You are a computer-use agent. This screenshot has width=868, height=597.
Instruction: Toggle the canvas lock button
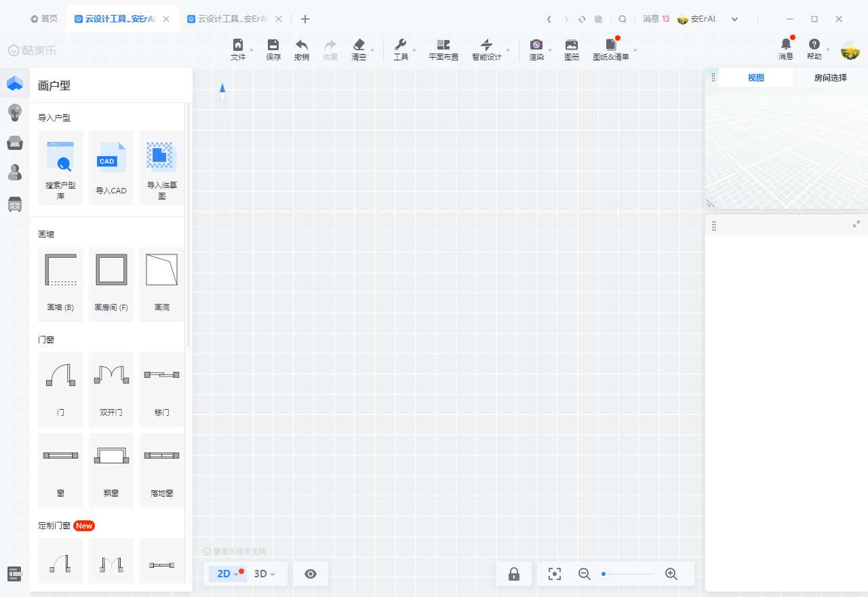514,574
